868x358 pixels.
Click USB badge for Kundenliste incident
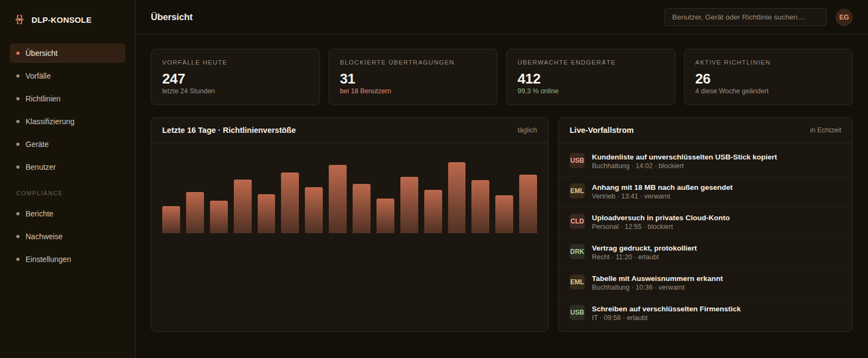click(577, 161)
